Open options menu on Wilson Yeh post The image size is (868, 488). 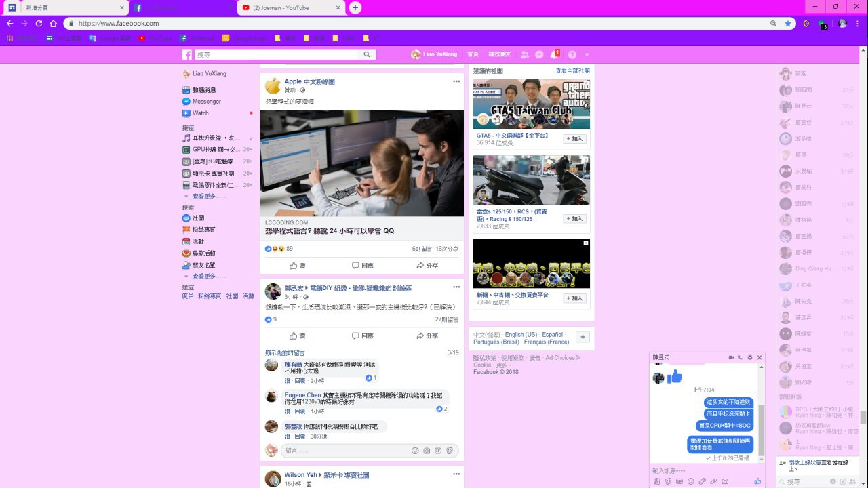tap(456, 474)
